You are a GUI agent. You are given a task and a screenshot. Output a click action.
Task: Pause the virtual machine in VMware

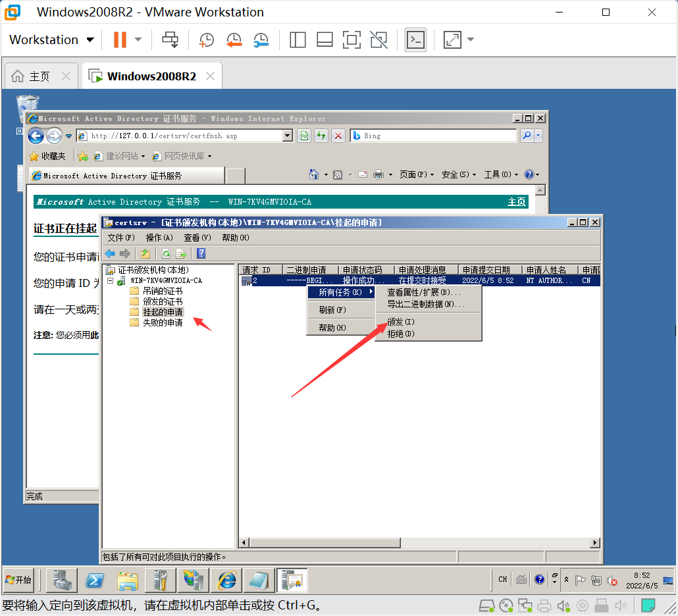click(120, 39)
